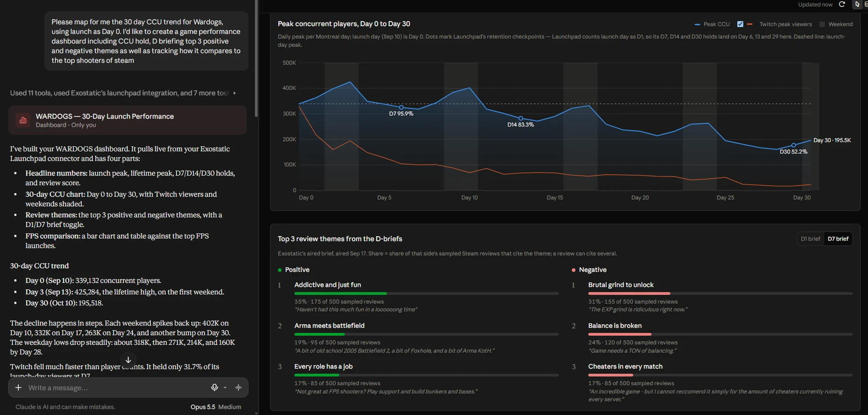Click the Peak concurrent players chart title
868x415 pixels.
(344, 24)
